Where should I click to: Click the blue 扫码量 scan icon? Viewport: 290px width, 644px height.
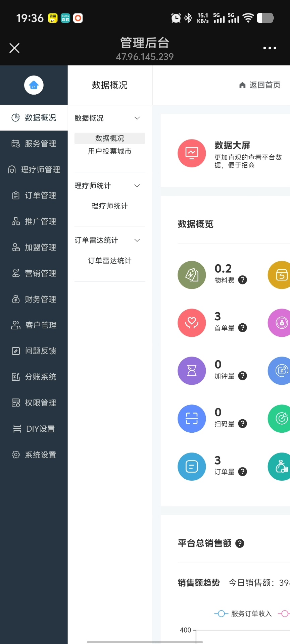(x=192, y=419)
